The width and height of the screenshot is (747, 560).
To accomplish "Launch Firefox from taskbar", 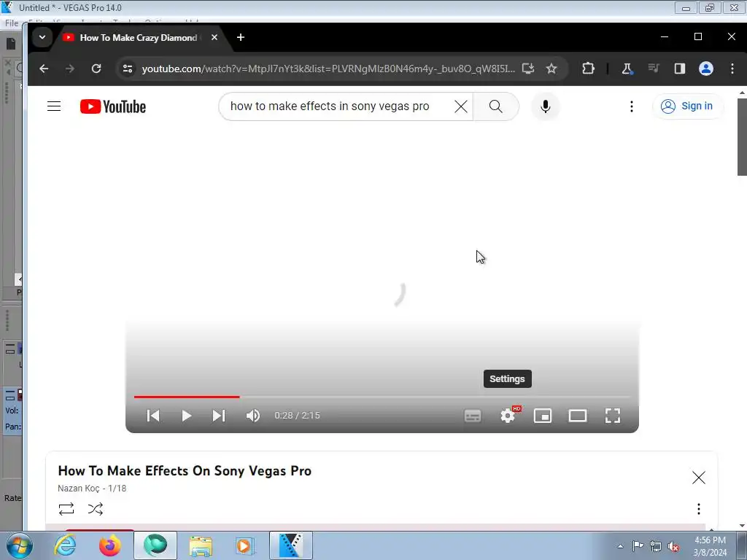I will pos(109,545).
